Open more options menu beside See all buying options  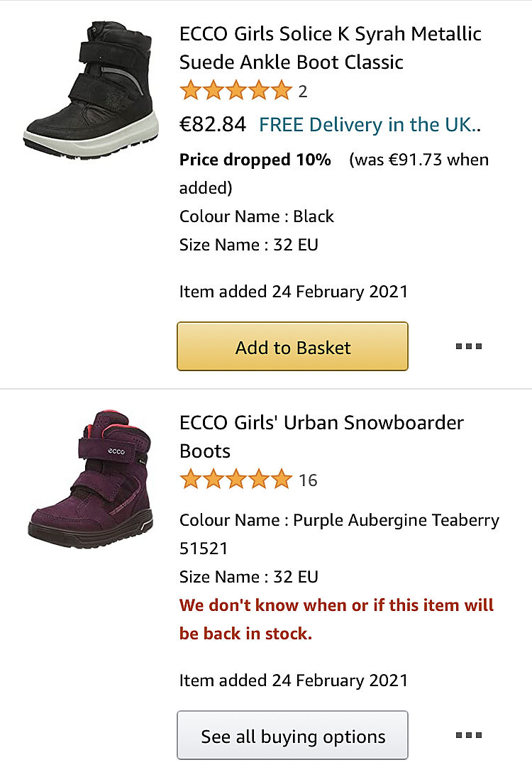pos(469,735)
